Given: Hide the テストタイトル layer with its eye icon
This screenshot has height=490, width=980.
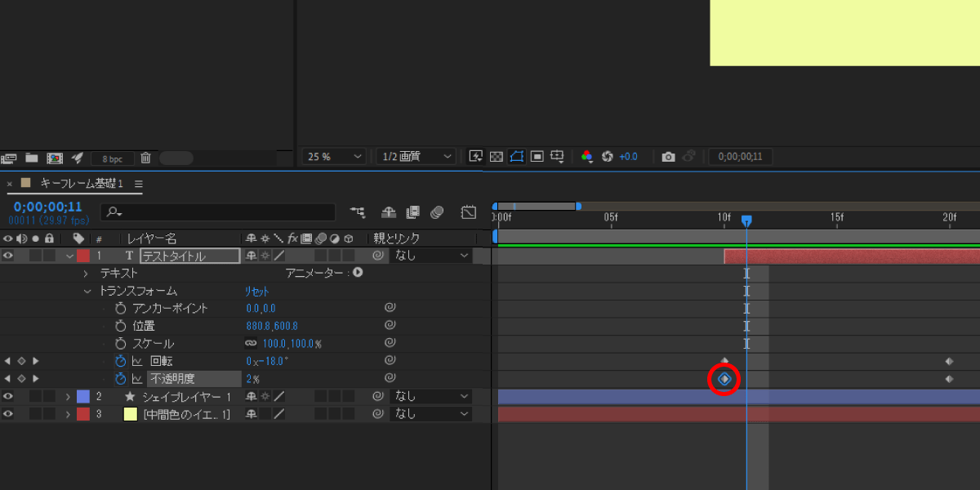Looking at the screenshot, I should [x=8, y=256].
